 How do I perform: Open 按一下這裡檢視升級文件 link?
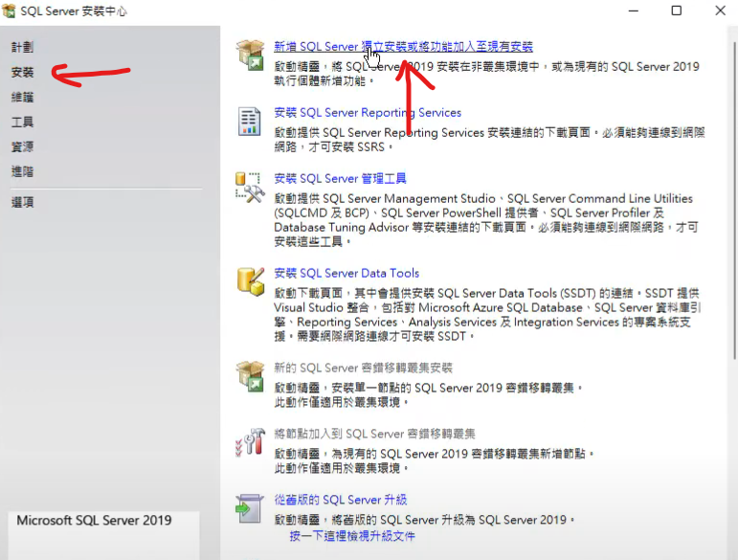coord(352,535)
